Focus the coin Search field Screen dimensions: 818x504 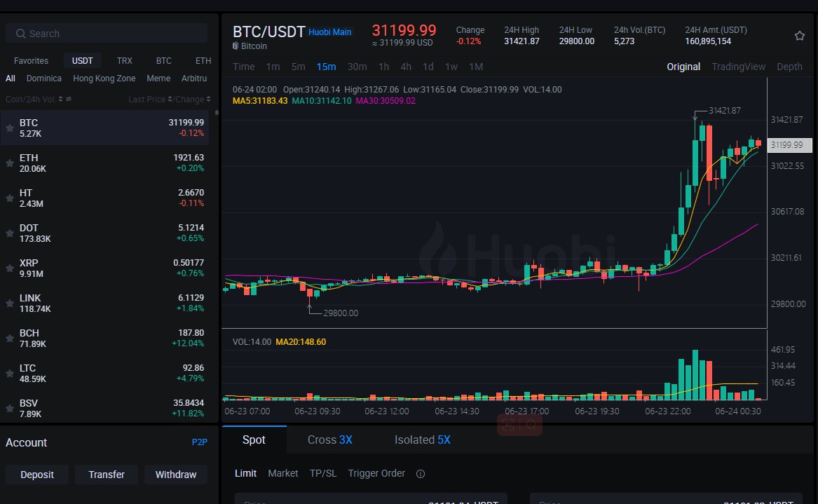pyautogui.click(x=107, y=34)
